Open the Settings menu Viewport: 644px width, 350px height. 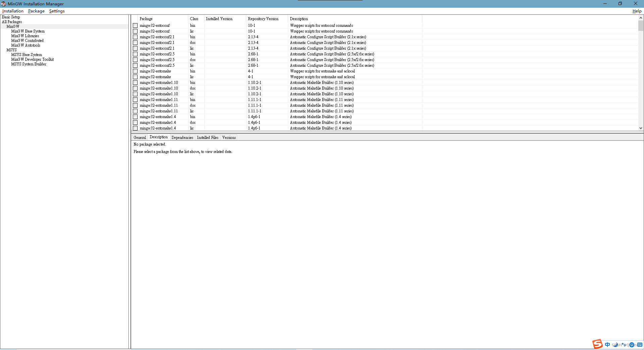[57, 11]
